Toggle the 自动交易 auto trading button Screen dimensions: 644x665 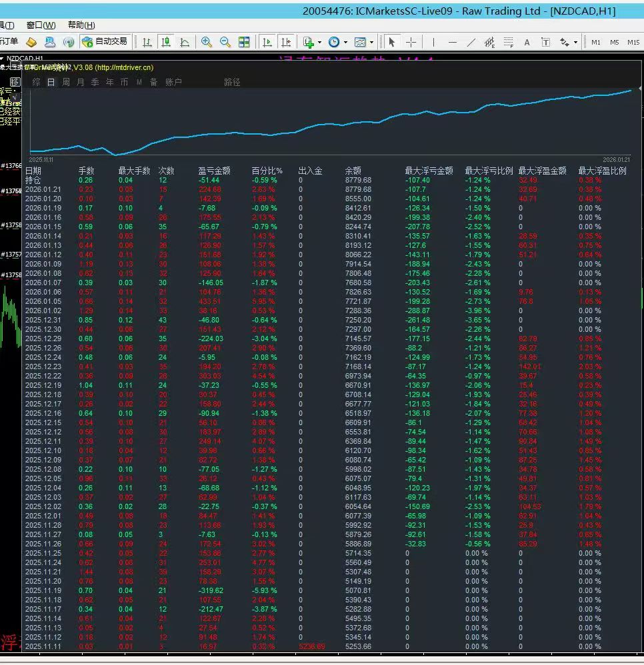(x=105, y=41)
